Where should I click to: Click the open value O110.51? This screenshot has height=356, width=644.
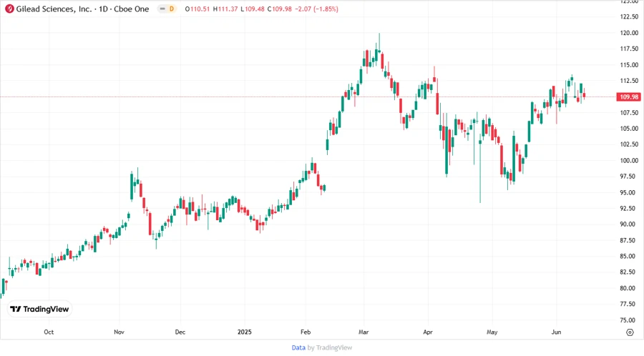point(197,9)
